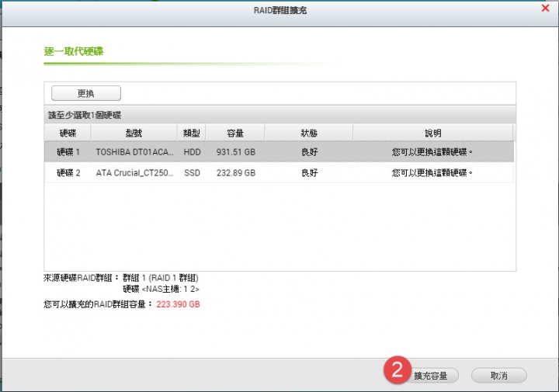This screenshot has width=559, height=392.
Task: Sort by the 容量 column header
Action: (235, 133)
